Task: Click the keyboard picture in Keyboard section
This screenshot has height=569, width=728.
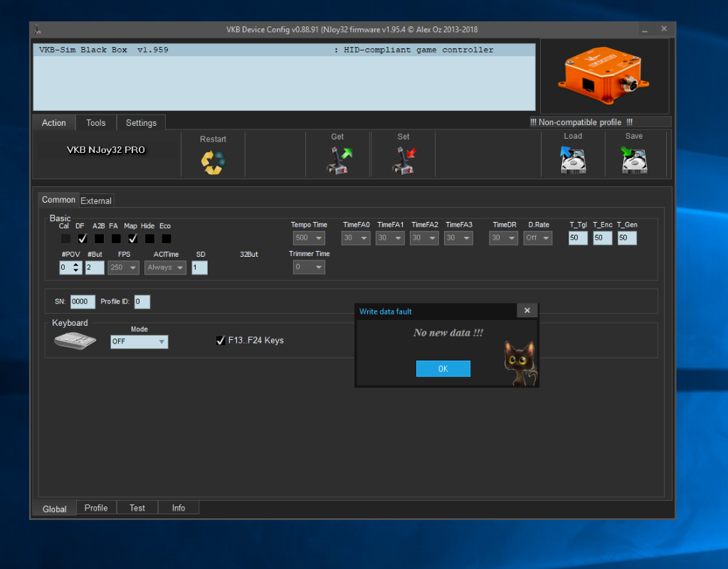Action: click(75, 341)
